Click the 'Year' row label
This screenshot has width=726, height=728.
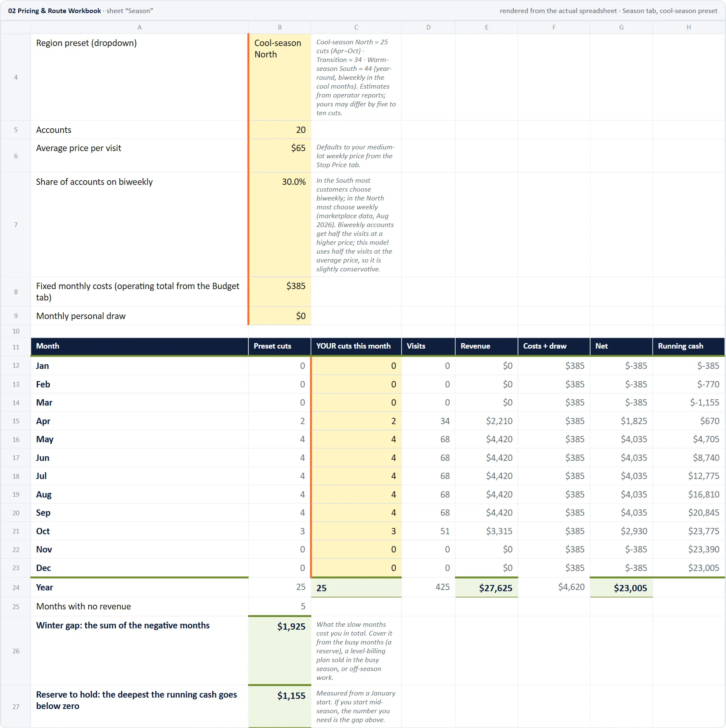coord(44,587)
